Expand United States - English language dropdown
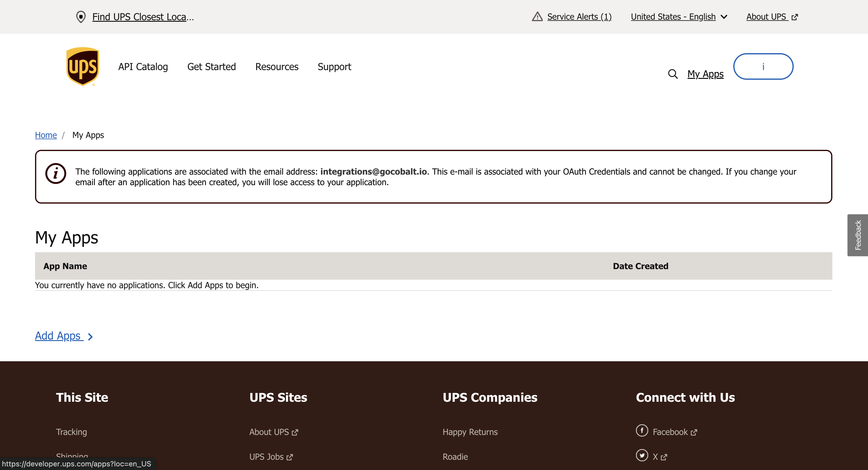Viewport: 868px width, 470px height. (679, 17)
